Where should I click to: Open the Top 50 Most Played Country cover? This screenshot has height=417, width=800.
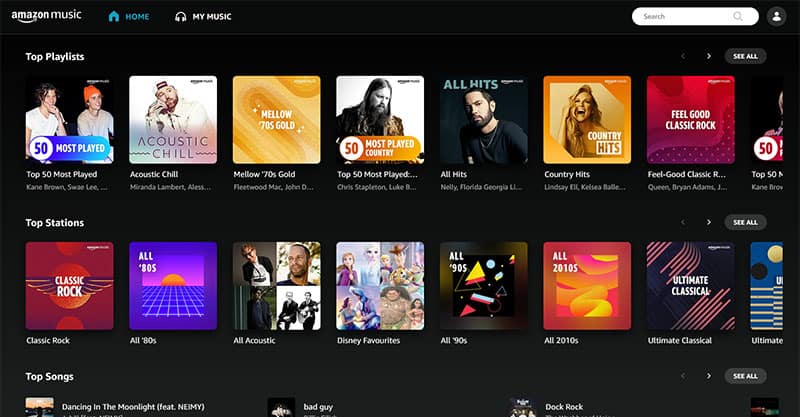380,120
